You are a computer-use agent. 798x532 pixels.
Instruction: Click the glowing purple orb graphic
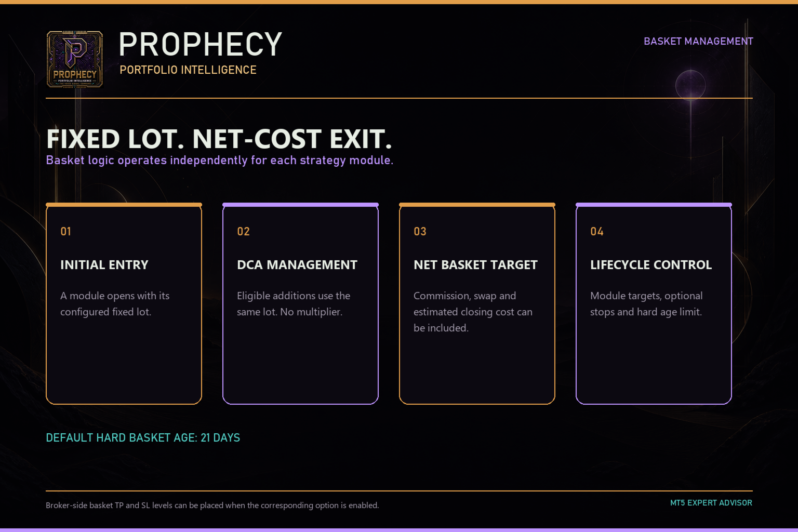[x=690, y=85]
